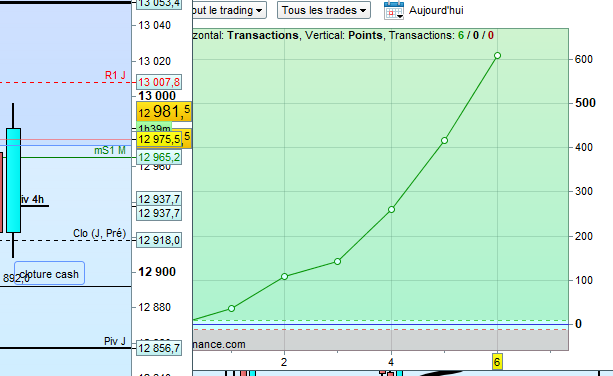The width and height of the screenshot is (613, 376).
Task: Click the curve point at transaction 4
Action: coord(391,209)
